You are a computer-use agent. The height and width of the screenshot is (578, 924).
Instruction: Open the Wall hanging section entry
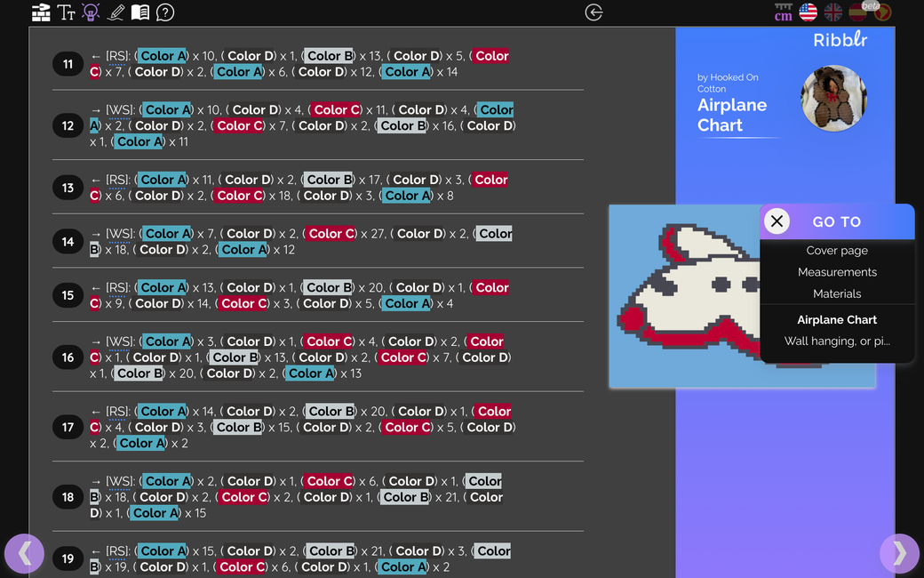coord(837,341)
